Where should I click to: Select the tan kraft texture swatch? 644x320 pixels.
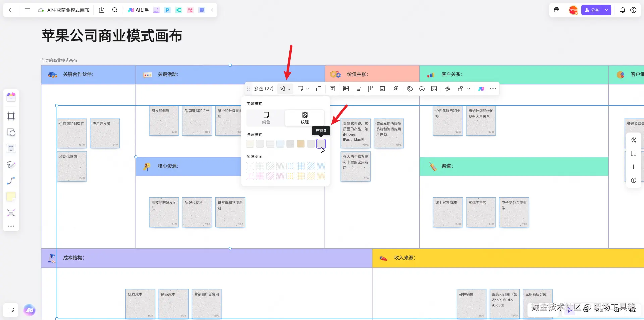[301, 144]
